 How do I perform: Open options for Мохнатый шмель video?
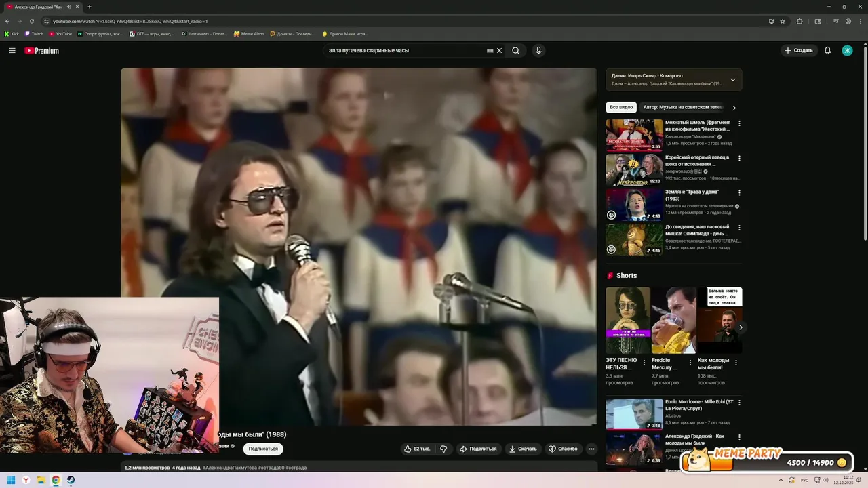(739, 123)
